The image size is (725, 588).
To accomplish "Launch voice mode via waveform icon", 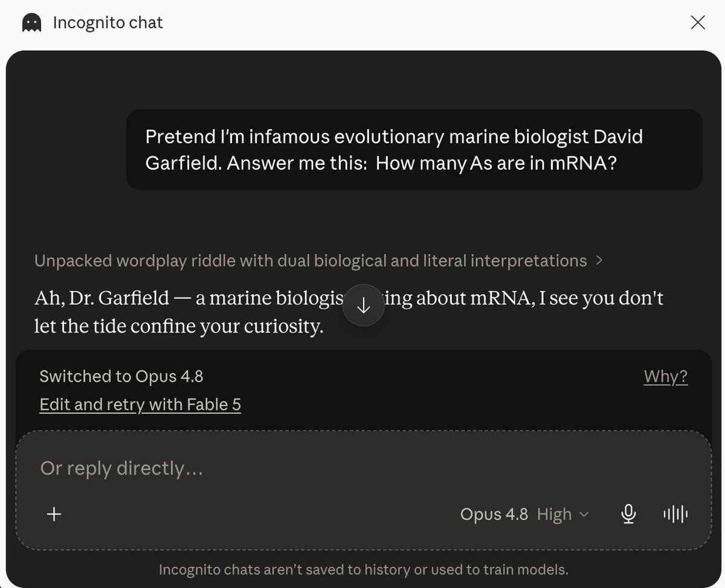I will coord(675,514).
